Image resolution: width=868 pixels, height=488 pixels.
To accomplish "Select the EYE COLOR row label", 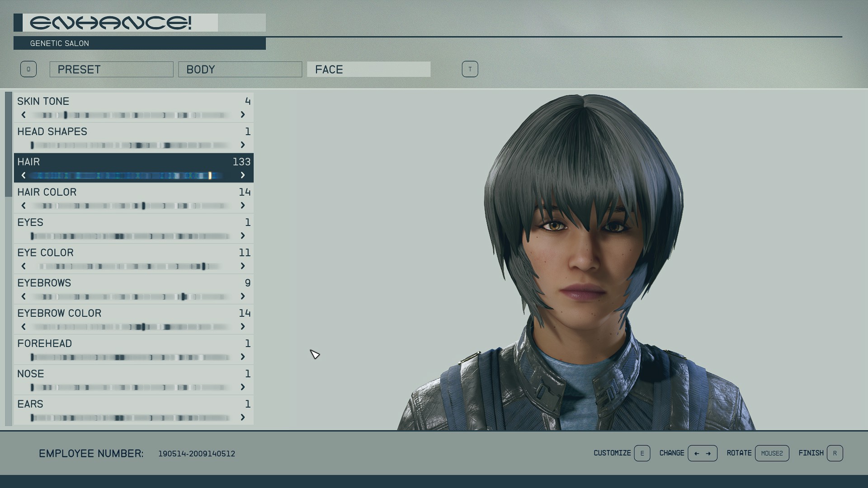I will tap(45, 253).
